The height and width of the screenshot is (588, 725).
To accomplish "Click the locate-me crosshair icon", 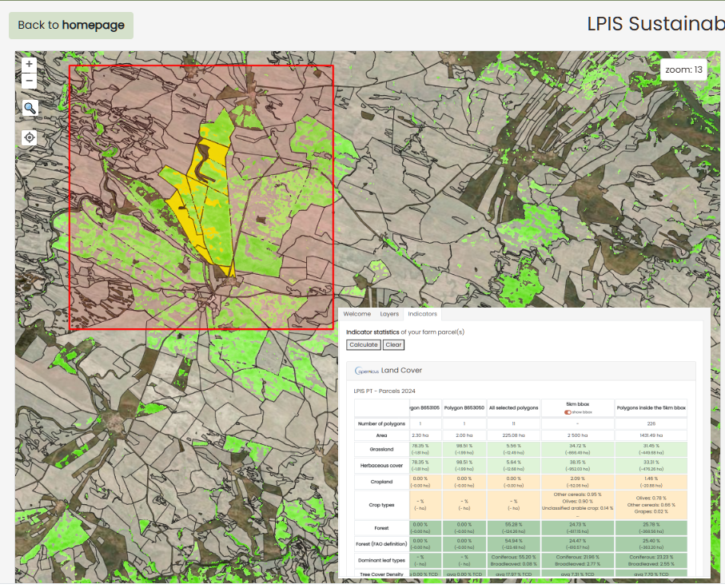I will tap(30, 137).
